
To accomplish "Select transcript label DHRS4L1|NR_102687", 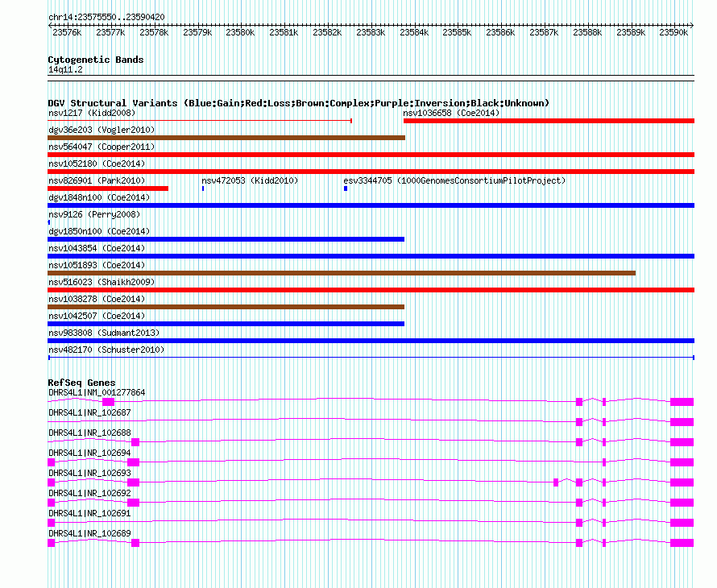I will tap(89, 412).
